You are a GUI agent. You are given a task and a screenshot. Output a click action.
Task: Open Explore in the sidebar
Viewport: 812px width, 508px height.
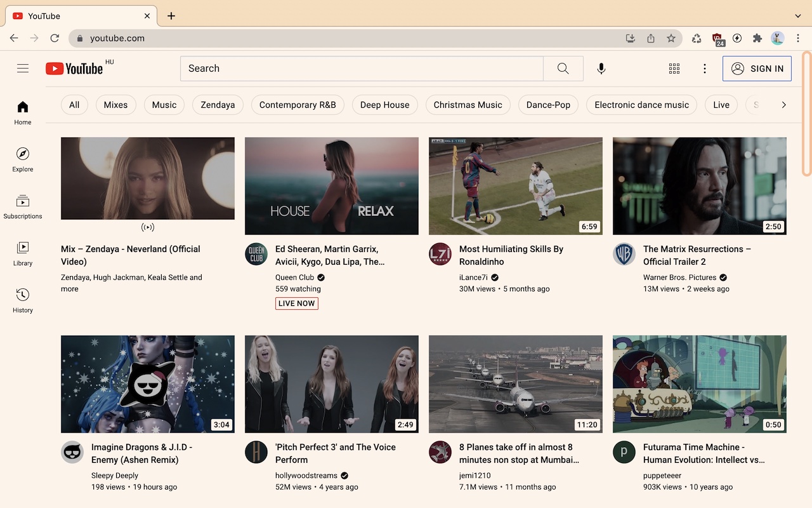[23, 160]
